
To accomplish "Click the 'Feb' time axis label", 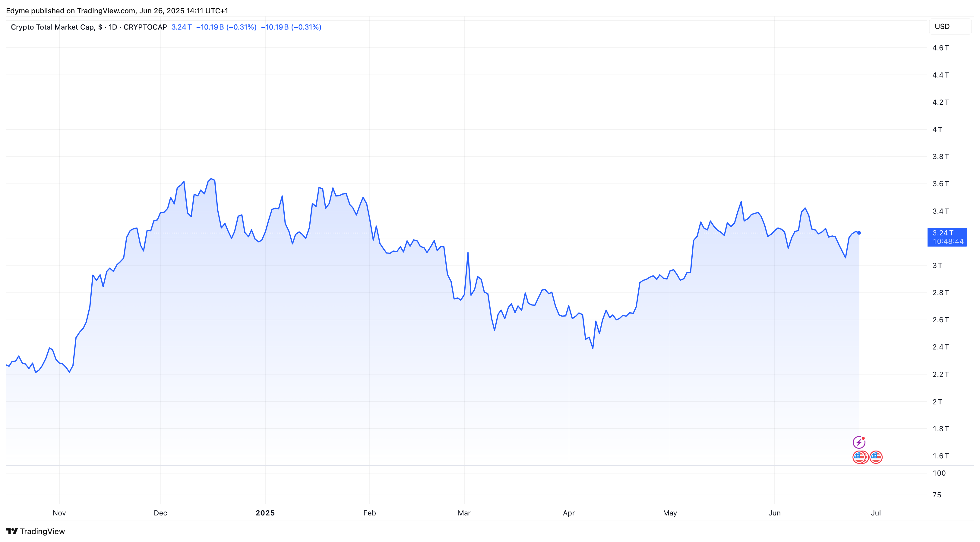I will click(x=370, y=513).
